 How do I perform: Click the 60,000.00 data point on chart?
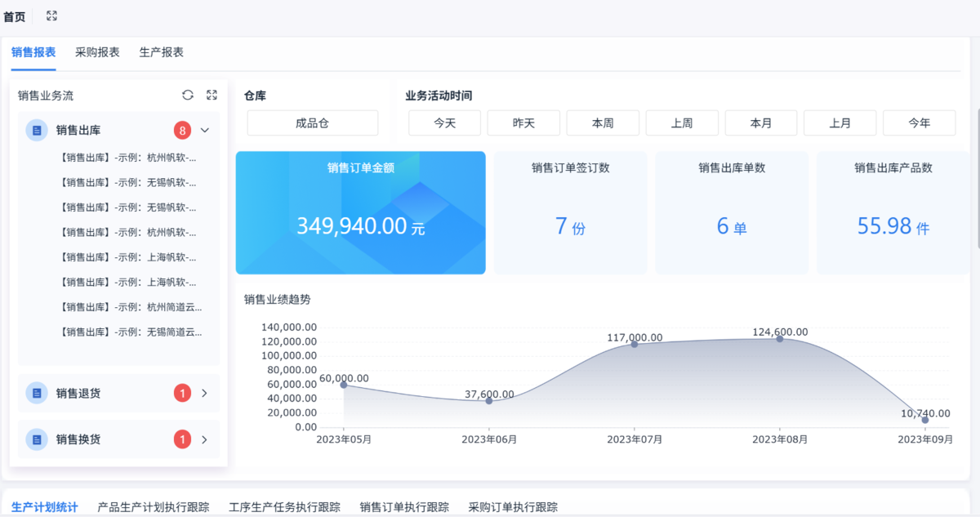click(344, 385)
